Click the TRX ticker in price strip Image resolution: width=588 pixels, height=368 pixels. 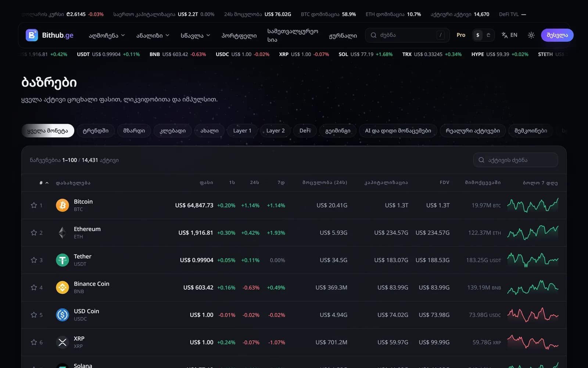tap(432, 54)
